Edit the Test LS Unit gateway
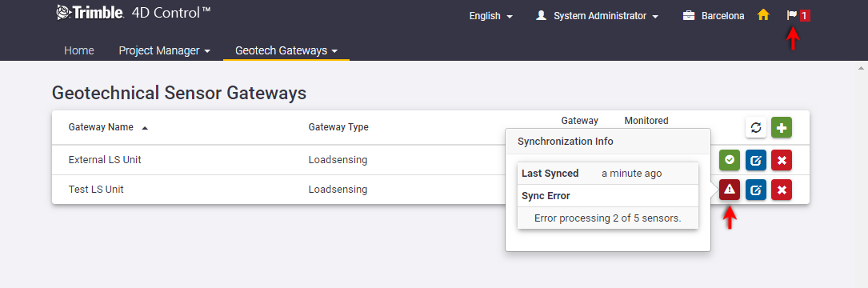This screenshot has width=868, height=288. (756, 190)
